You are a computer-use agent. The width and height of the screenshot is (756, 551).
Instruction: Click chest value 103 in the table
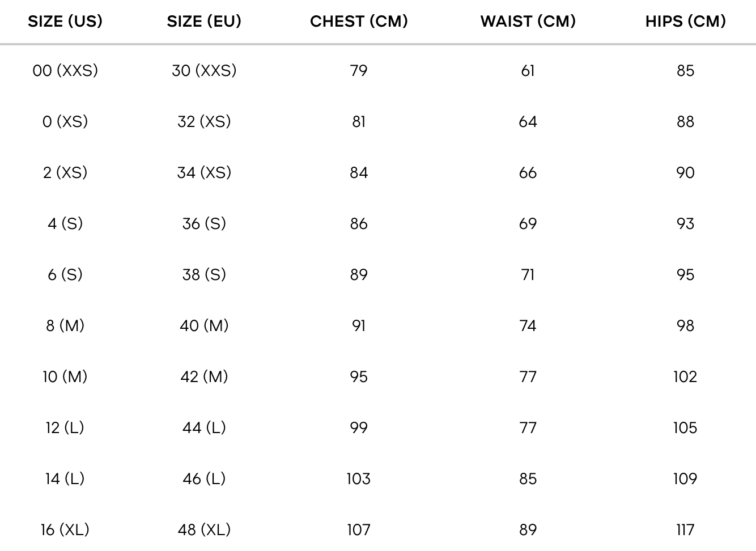coord(359,479)
